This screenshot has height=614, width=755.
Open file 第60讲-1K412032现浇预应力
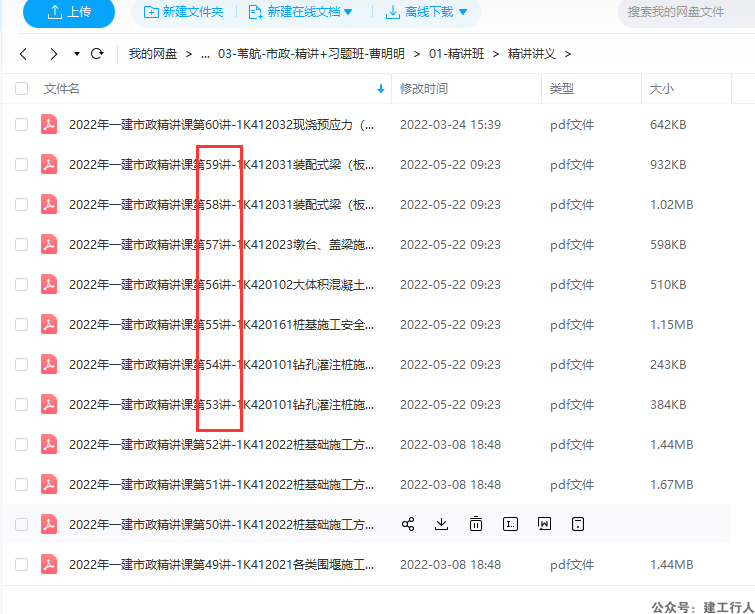coord(221,125)
